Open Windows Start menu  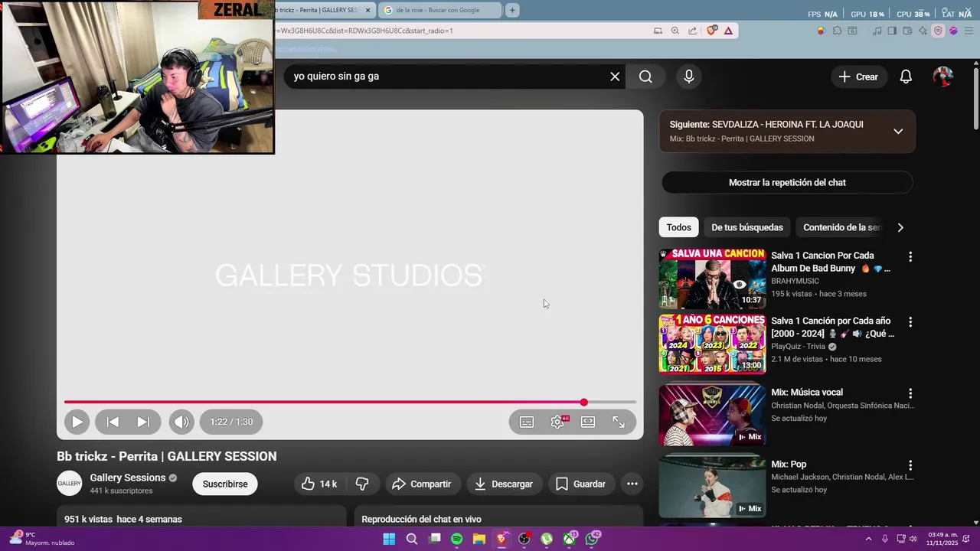[389, 539]
